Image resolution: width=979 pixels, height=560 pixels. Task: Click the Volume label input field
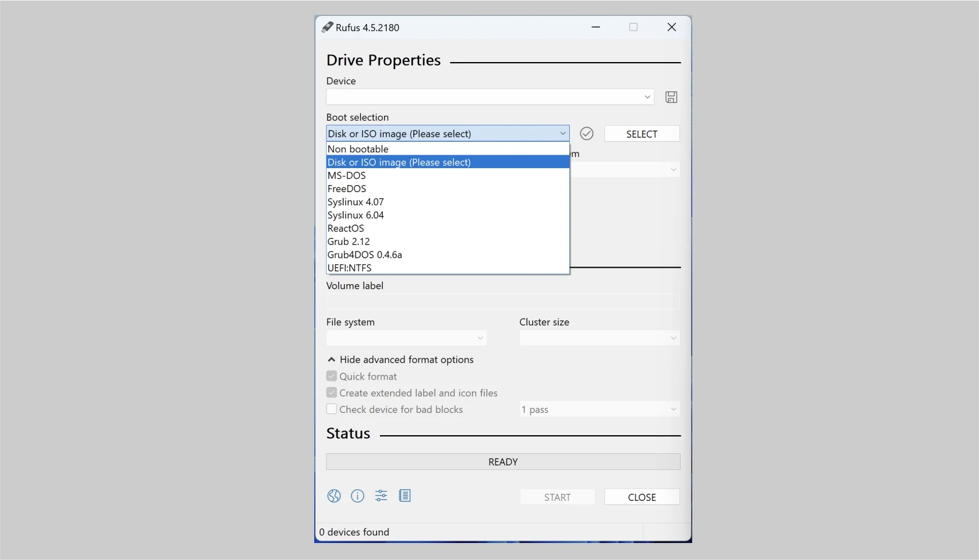[x=503, y=302]
